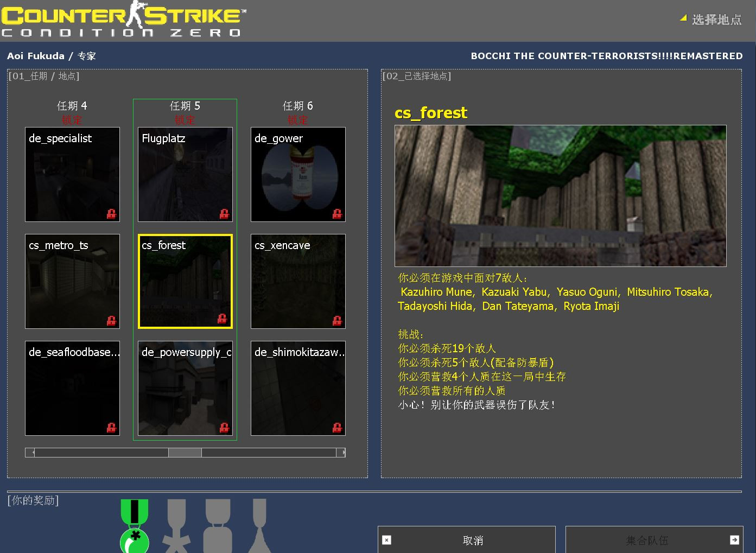Open the de_seafloodbase map thumbnail
The width and height of the screenshot is (756, 553).
point(72,389)
